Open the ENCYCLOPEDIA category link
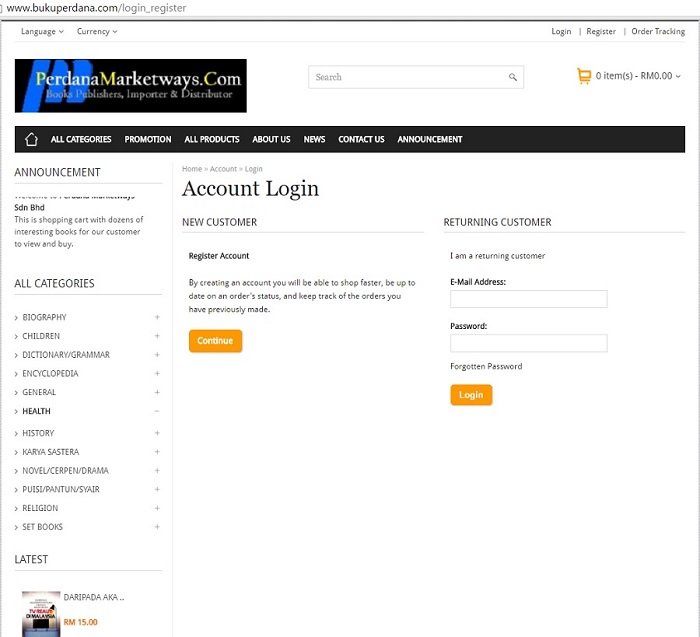 [x=50, y=373]
